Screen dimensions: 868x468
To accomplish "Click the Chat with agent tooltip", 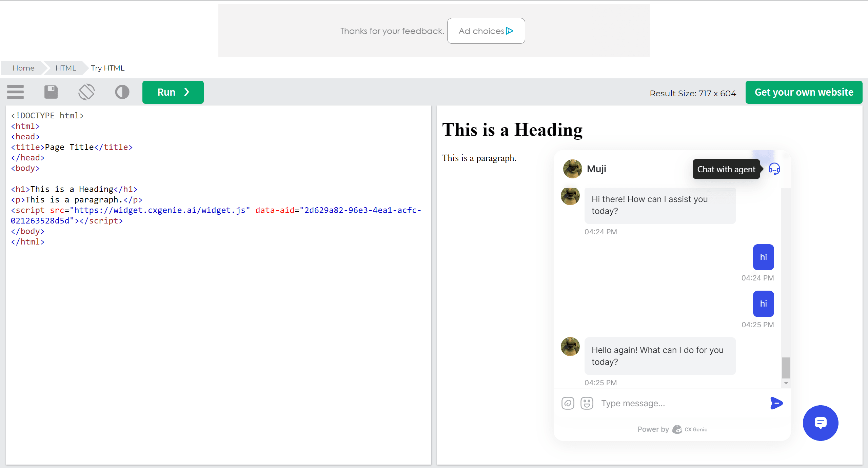I will [x=726, y=169].
